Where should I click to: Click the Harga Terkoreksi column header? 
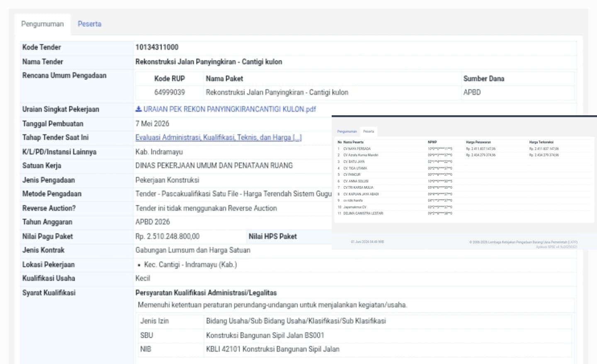pos(541,142)
